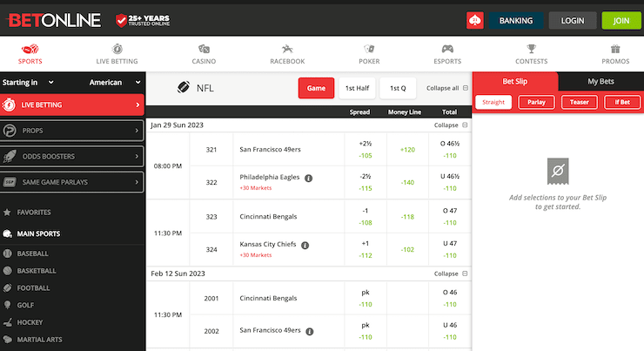The height and width of the screenshot is (351, 644).
Task: Select the 1st Half tab
Action: [357, 88]
